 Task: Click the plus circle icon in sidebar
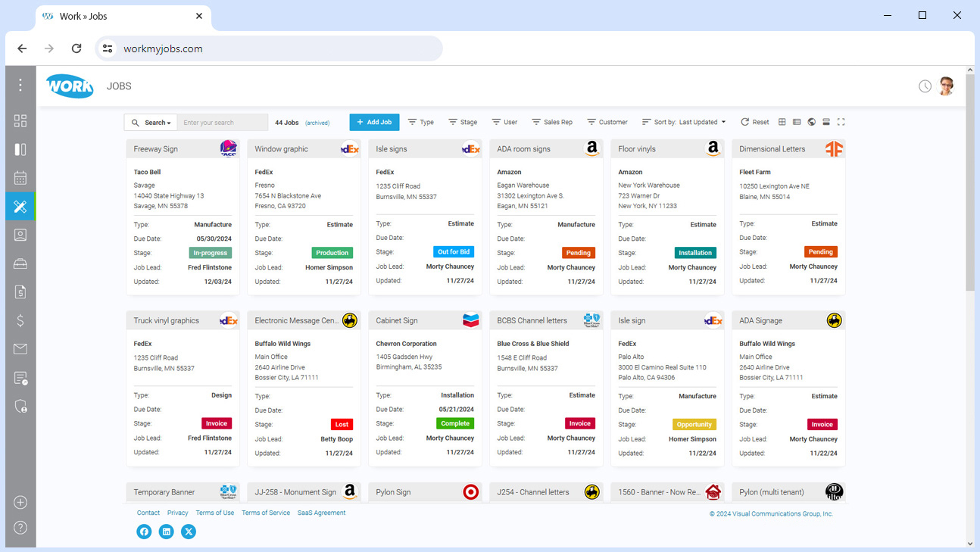tap(20, 503)
